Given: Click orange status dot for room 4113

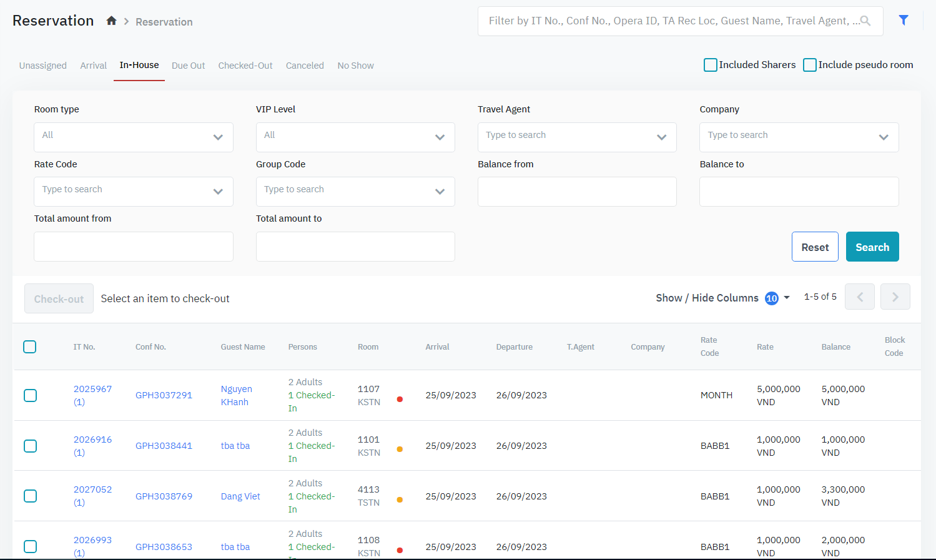Looking at the screenshot, I should [400, 499].
